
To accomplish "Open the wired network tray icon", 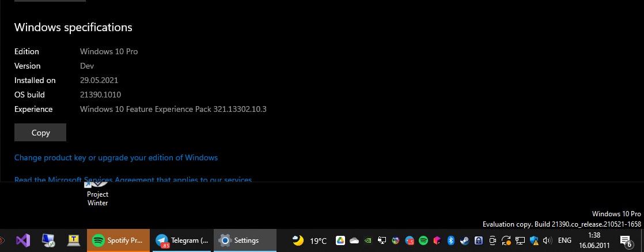I will coord(520,240).
